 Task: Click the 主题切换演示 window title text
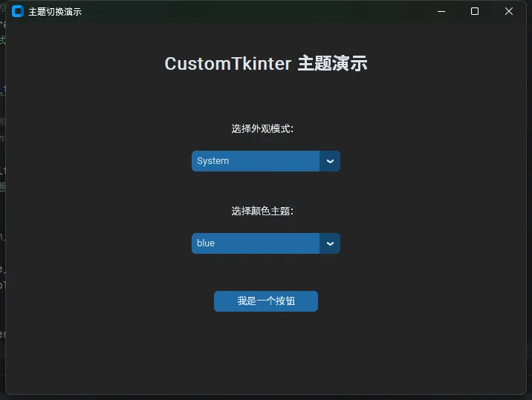55,12
